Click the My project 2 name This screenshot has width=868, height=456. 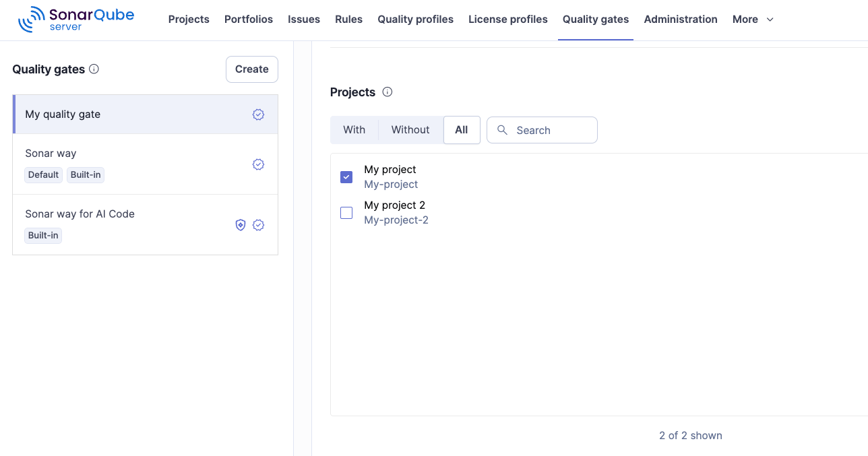pos(394,205)
